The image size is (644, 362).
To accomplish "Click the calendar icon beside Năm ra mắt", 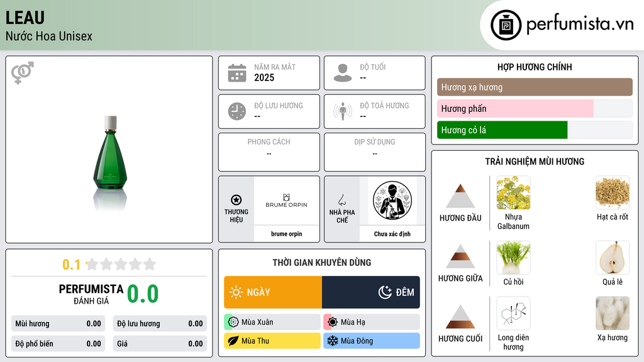I will (237, 73).
